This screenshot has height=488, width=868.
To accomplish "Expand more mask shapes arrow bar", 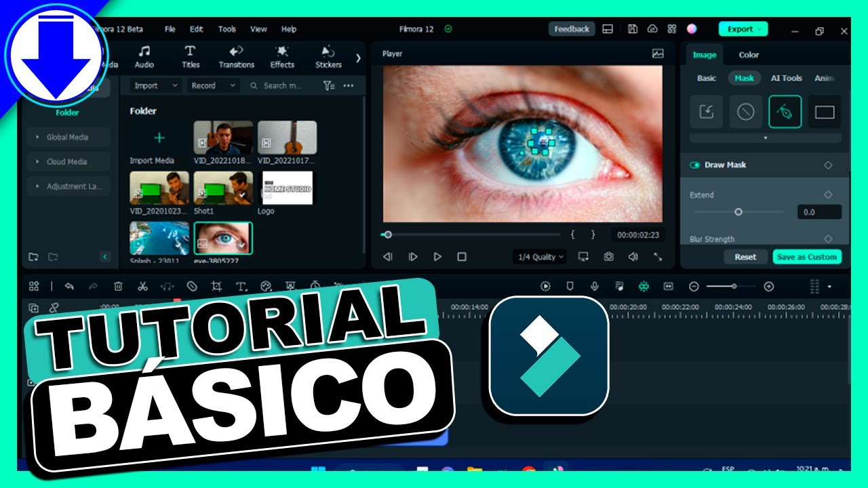I will point(766,138).
